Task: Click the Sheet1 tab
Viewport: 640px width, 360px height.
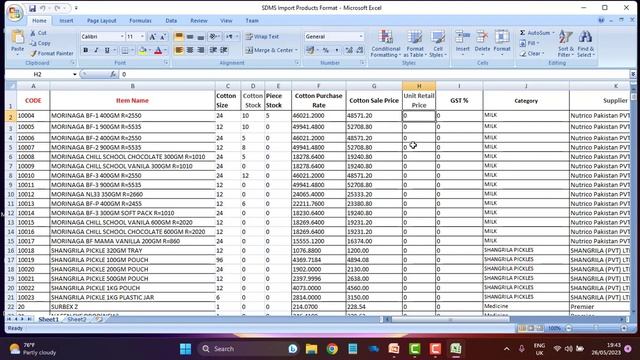Action: tap(49, 320)
